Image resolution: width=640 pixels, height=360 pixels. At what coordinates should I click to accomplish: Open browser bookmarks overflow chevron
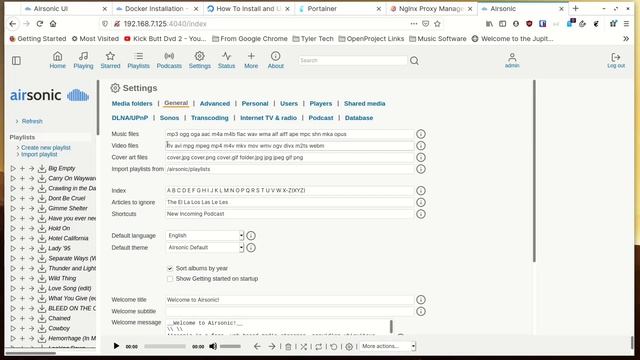(x=626, y=38)
